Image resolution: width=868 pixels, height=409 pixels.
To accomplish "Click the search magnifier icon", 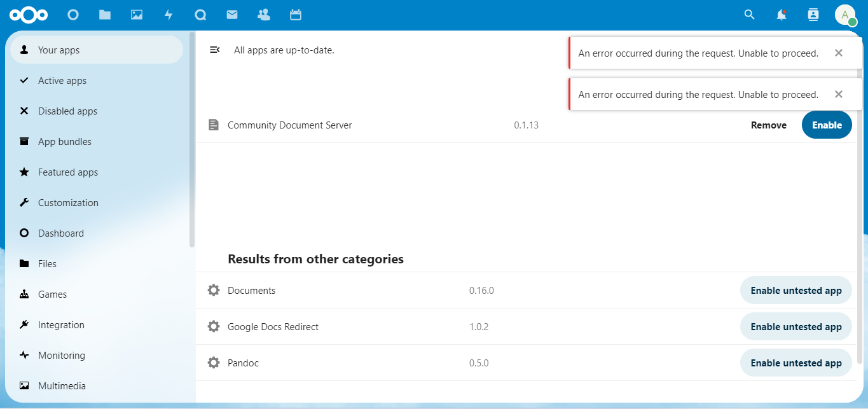I will click(750, 15).
